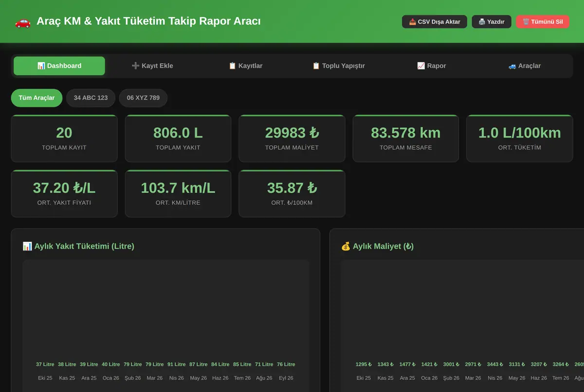Click the 84 Litre value
The width and height of the screenshot is (584, 392).
[x=220, y=364]
